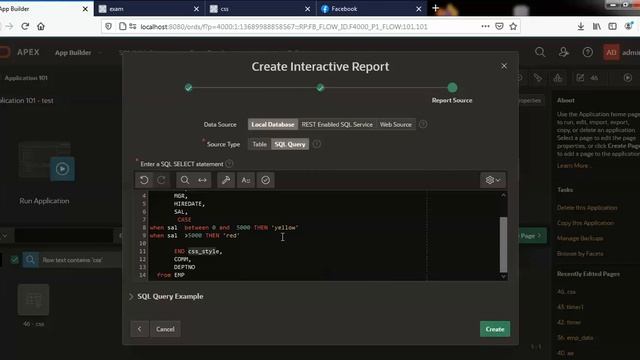This screenshot has width=640, height=360.
Task: Open a new browser tab with plus icon
Action: (x=436, y=8)
